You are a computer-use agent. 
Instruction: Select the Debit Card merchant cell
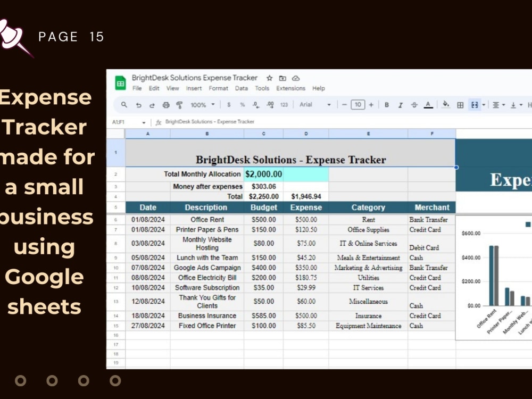[x=431, y=244]
